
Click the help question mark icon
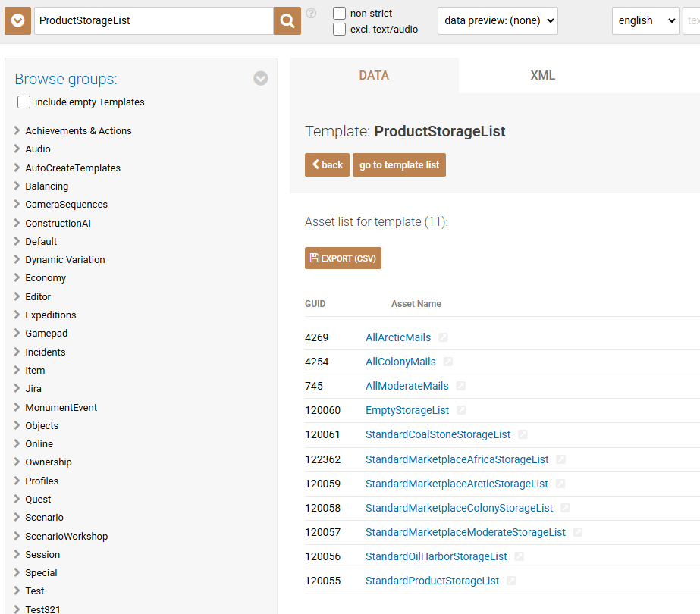click(x=311, y=13)
